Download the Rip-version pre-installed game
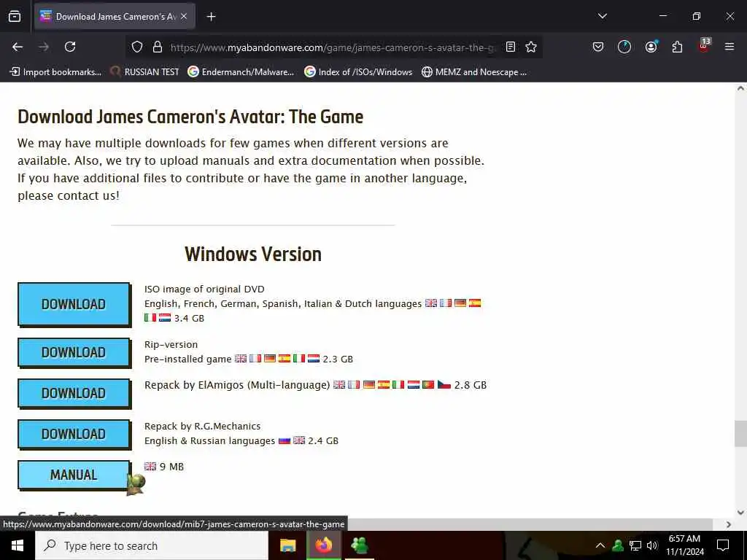This screenshot has height=560, width=747. tap(74, 352)
